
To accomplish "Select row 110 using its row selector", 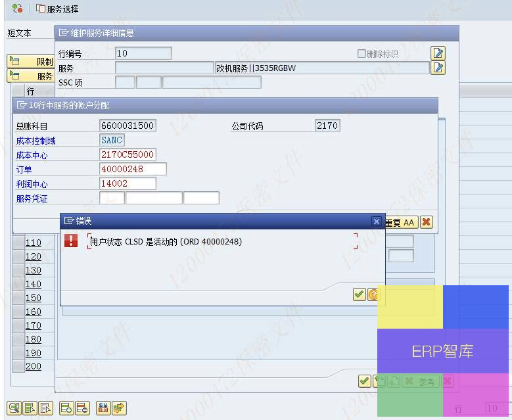I will (18, 243).
